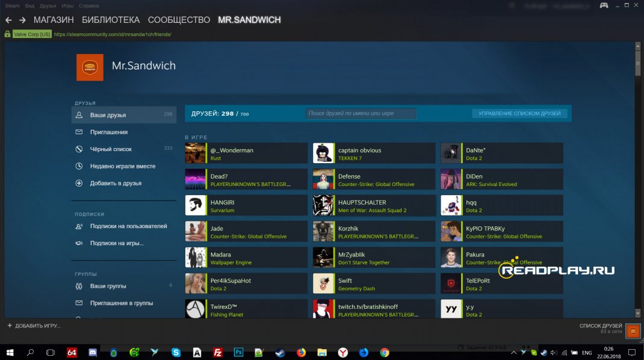
Task: Open the friends list avatar in bottom corner
Action: (633, 331)
